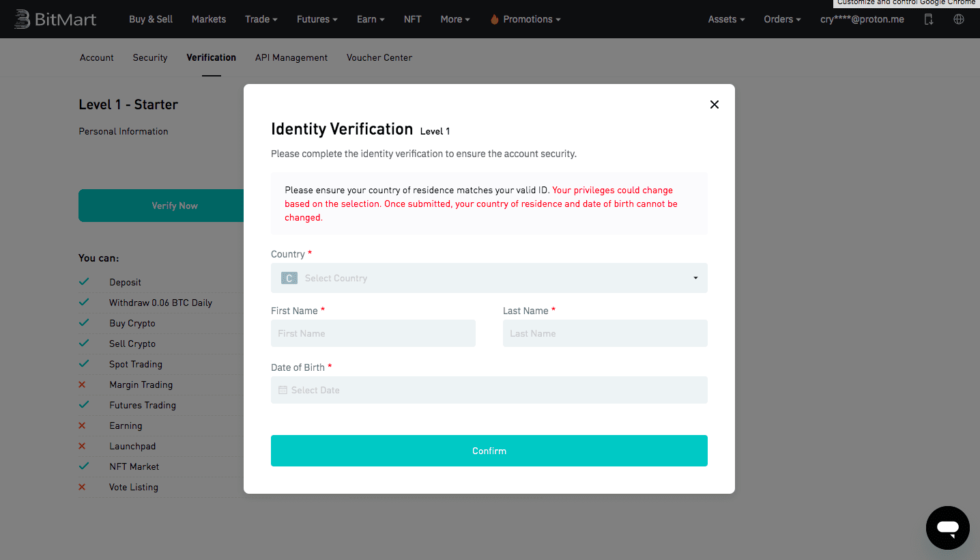Click the Vote Listing row
Viewport: 980px width, 560px height.
134,487
